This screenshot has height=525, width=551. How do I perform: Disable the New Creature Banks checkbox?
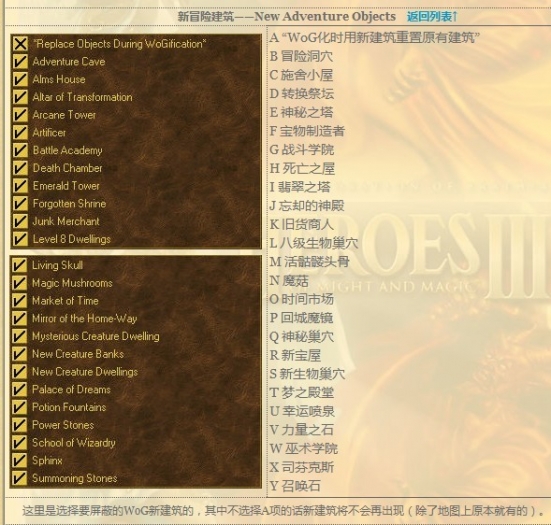tap(19, 354)
